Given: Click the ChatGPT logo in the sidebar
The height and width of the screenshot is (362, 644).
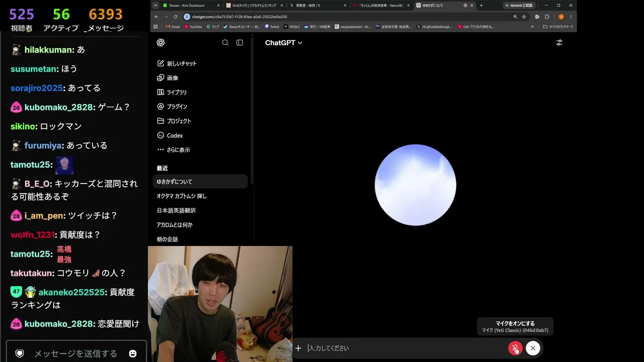Looking at the screenshot, I should [x=160, y=43].
